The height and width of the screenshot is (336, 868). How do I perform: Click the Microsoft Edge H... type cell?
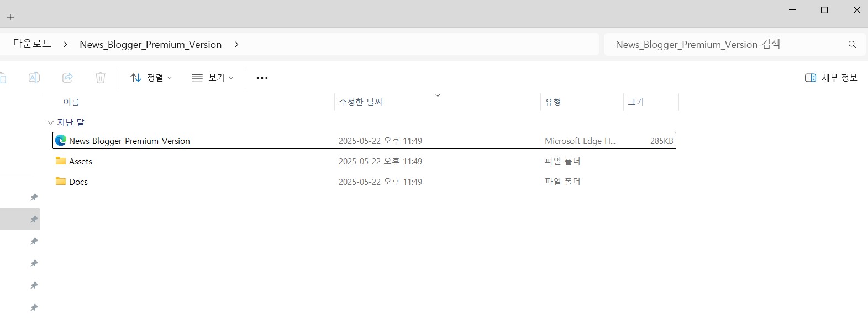point(580,141)
